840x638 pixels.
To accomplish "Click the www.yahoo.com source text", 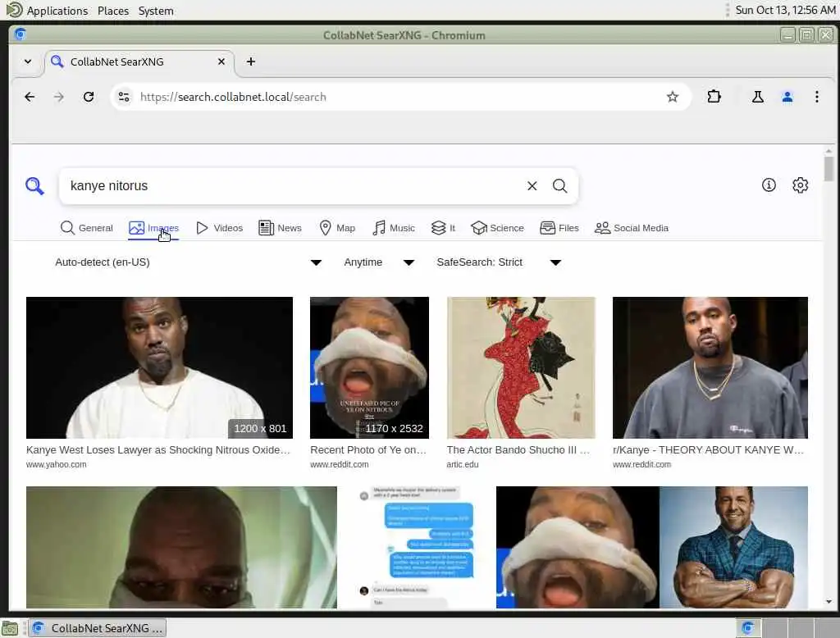I will click(x=57, y=464).
